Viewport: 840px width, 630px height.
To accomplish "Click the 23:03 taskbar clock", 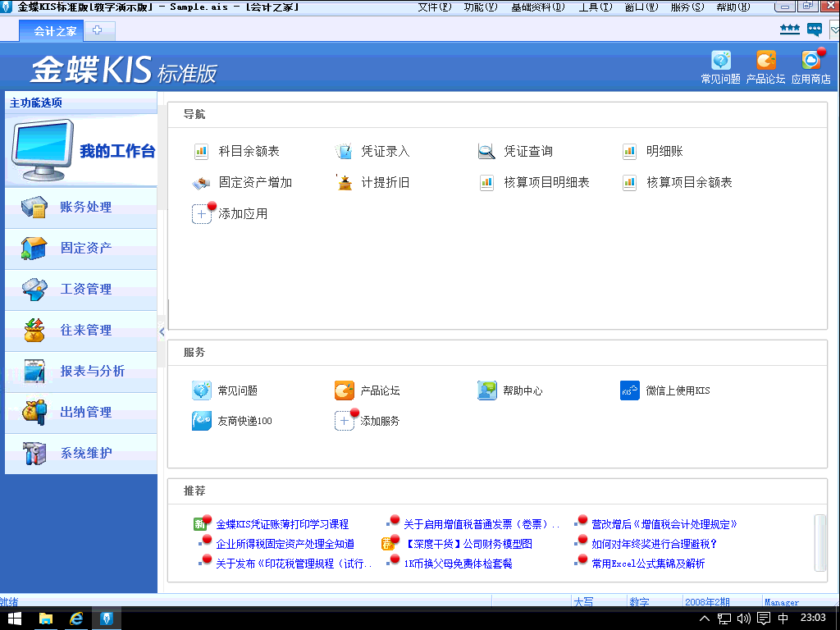I will coord(813,618).
